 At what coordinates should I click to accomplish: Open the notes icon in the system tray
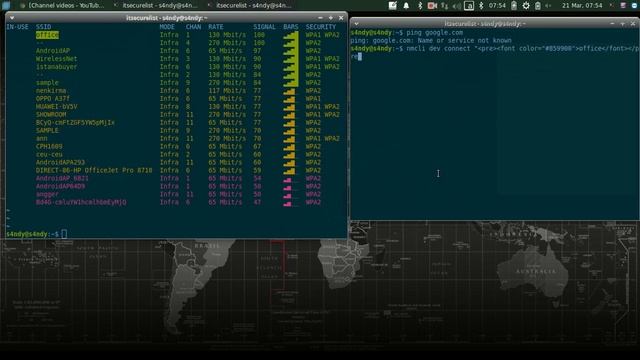pos(392,5)
